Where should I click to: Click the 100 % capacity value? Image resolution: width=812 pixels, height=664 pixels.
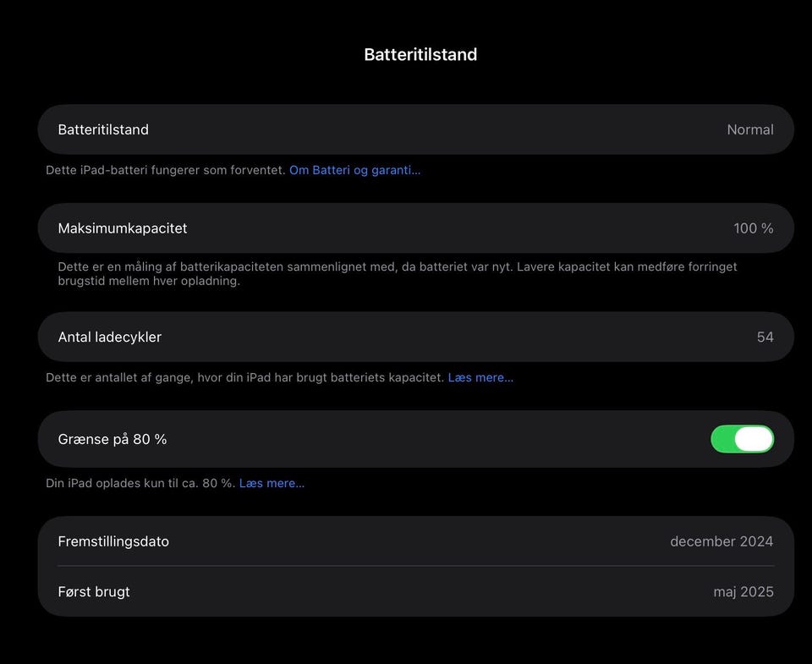[753, 228]
